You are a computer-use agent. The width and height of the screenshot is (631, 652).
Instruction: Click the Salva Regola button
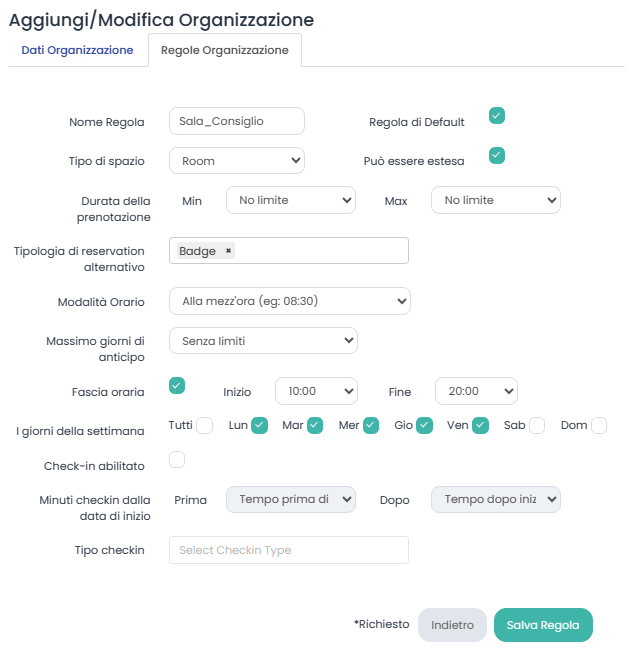point(543,624)
